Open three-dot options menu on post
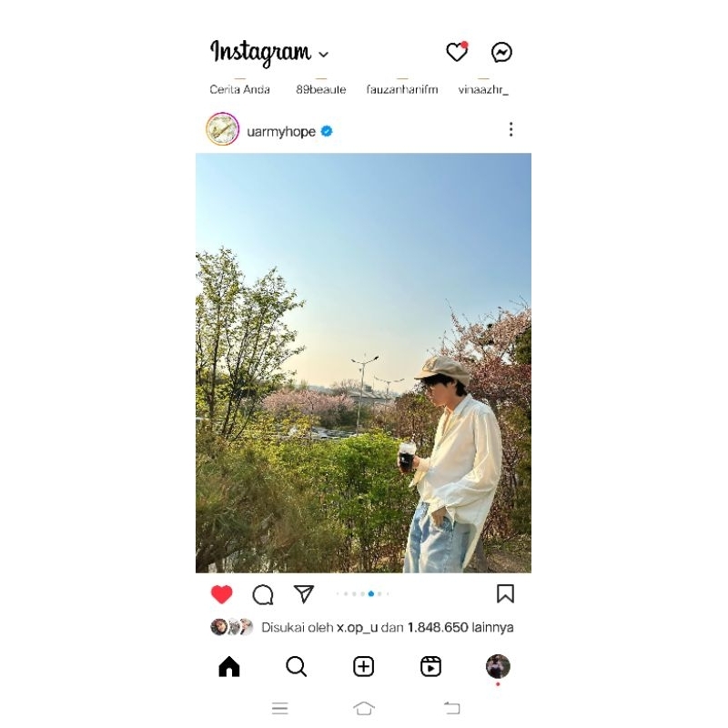Viewport: 728px width, 728px height. [511, 129]
